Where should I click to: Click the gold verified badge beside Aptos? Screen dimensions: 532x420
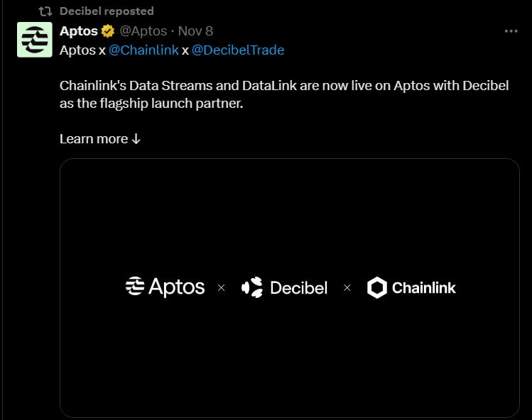click(108, 31)
